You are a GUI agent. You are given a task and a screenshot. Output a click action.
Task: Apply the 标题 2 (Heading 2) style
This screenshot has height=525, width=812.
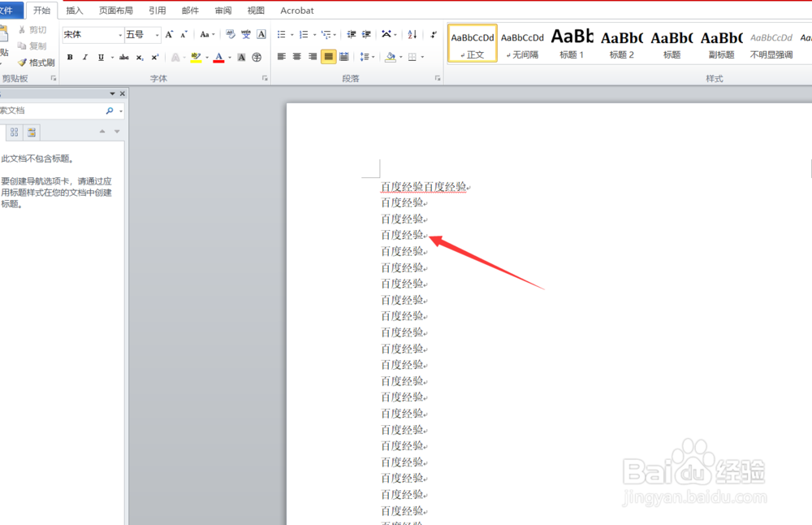(x=621, y=43)
